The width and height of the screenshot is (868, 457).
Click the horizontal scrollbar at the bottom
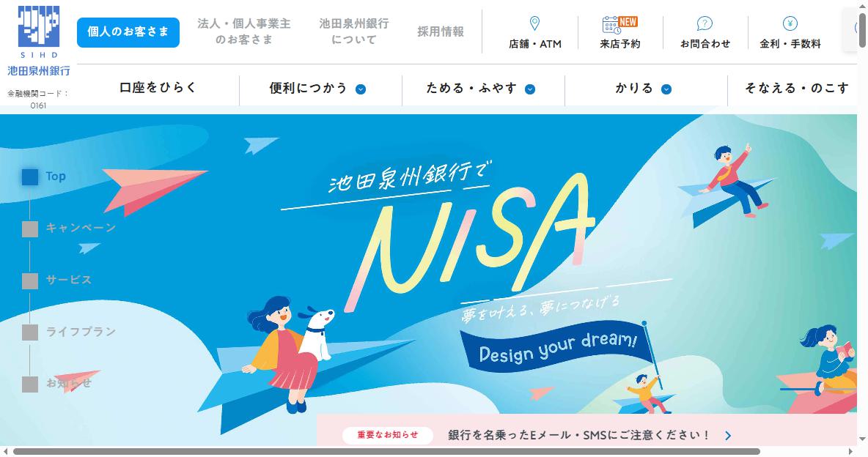[386, 452]
